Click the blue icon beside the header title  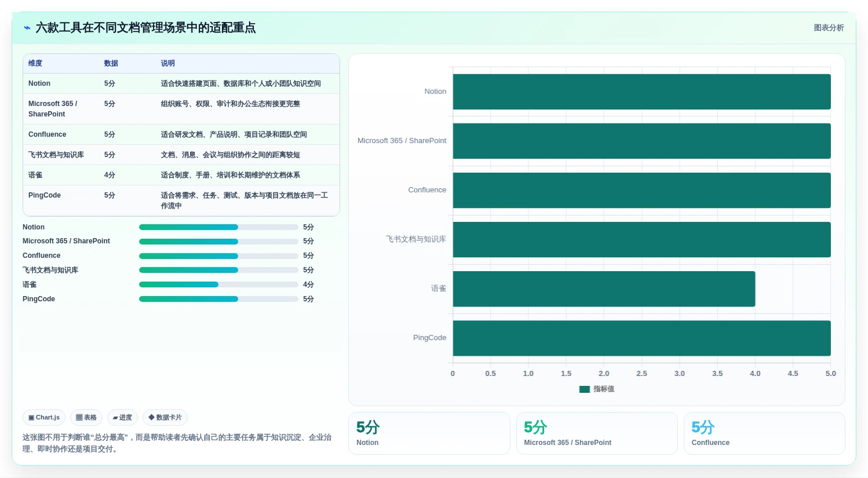27,28
